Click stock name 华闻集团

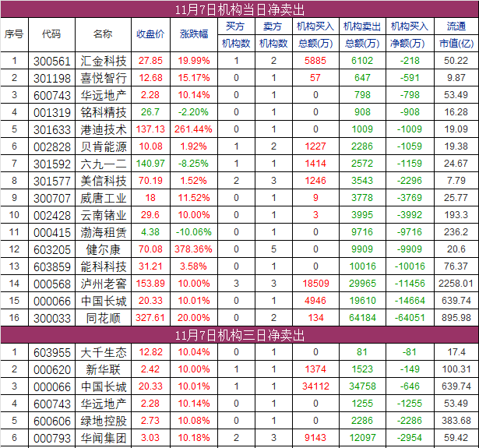coord(104,438)
